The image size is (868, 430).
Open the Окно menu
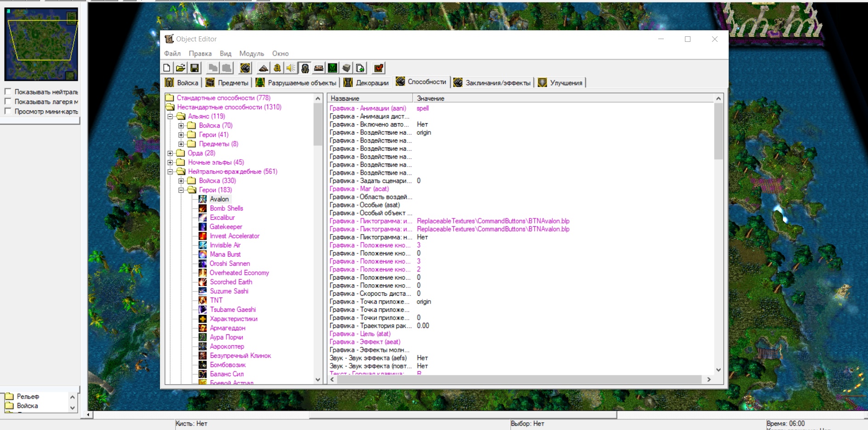tap(281, 53)
